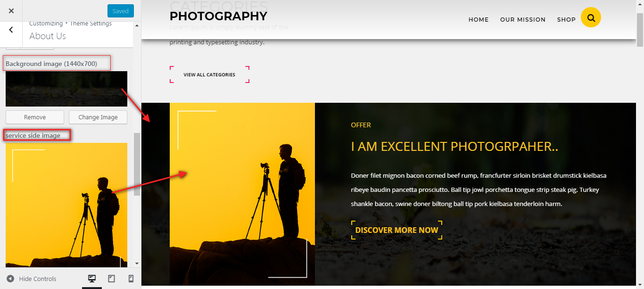The height and width of the screenshot is (289, 644).
Task: Switch to desktop preview device icon
Action: click(92, 279)
